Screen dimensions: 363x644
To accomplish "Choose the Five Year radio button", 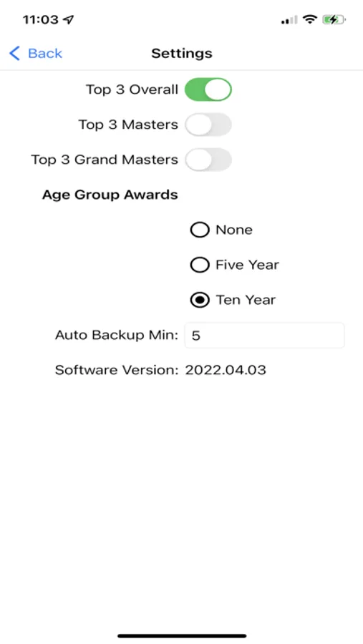I will 200,265.
